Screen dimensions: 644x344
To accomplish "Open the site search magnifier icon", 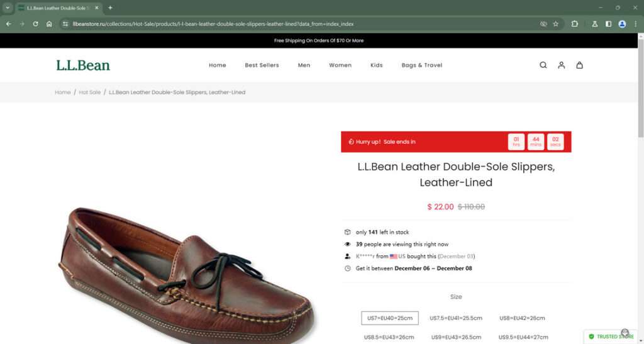I will pos(543,65).
